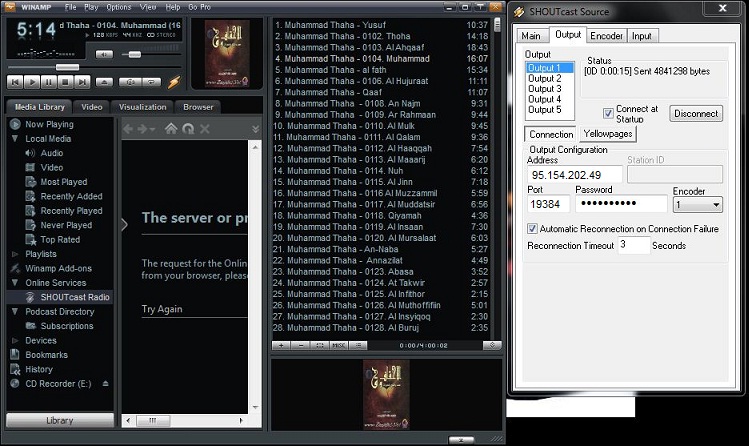749x446 pixels.
Task: Click the volume slider handle
Action: [135, 54]
